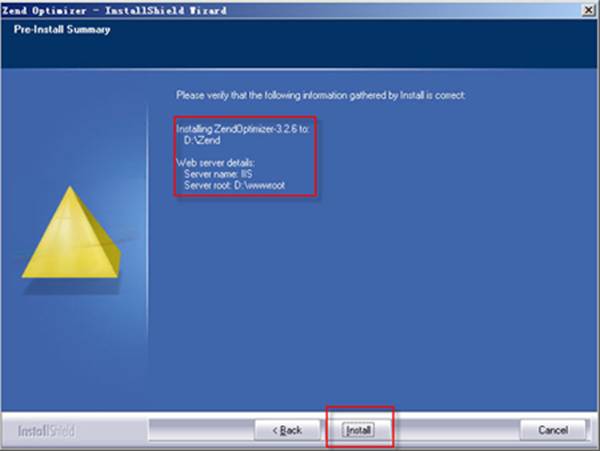Click the yellow pyramid graphic
Viewport: 600px width, 451px height.
[x=72, y=233]
